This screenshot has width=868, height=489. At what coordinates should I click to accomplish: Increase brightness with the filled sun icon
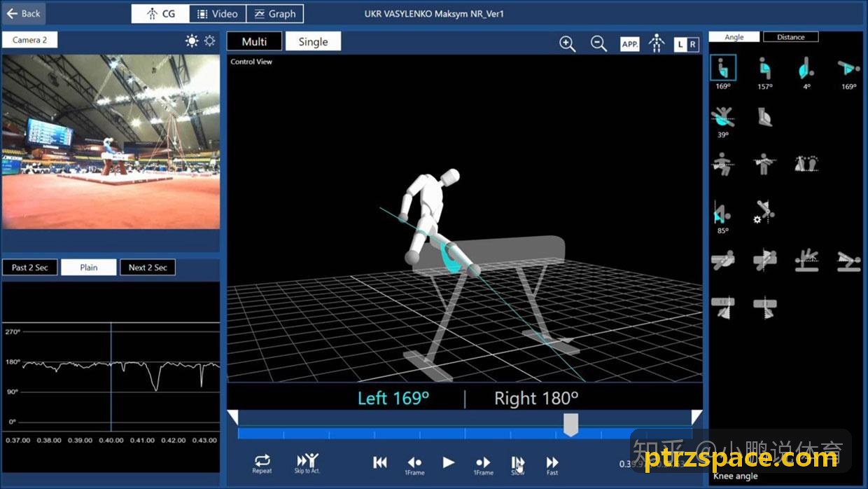click(192, 41)
